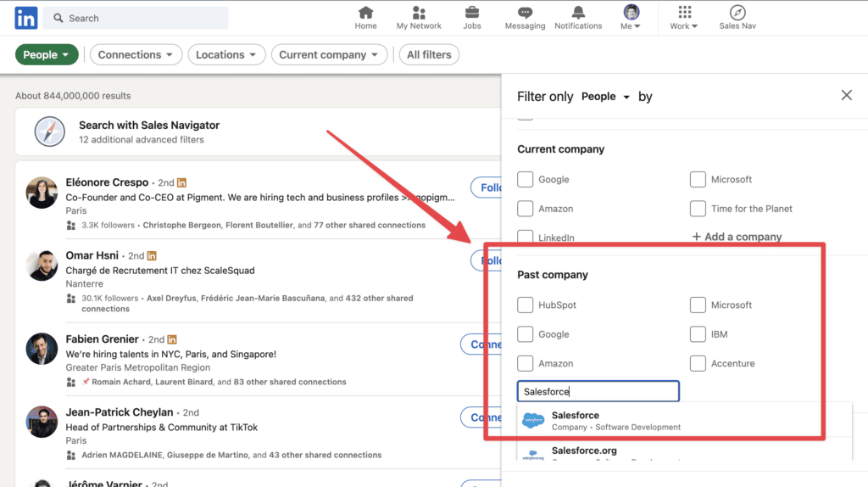The image size is (868, 487).
Task: Check Microsoft under Current company
Action: [698, 180]
